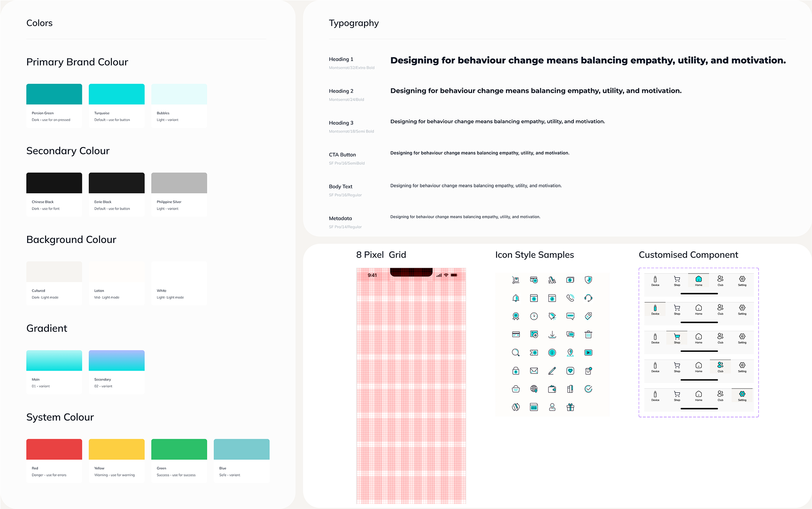Select the padlock icon
Screen dimensions: 812x509
pos(516,371)
